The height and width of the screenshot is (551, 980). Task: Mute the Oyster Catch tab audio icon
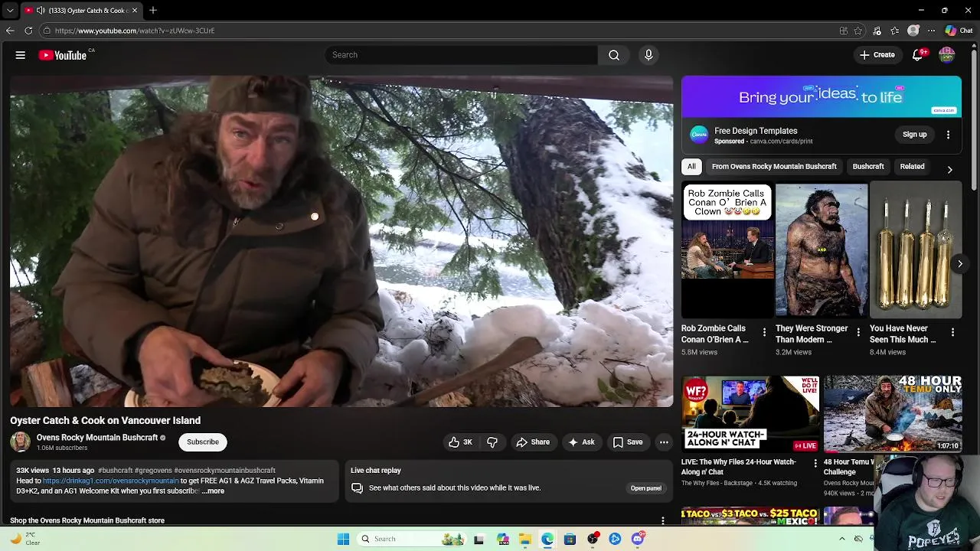point(40,10)
